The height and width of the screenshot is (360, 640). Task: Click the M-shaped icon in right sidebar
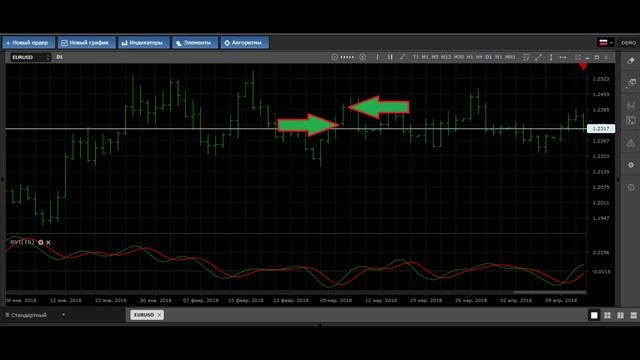(631, 106)
